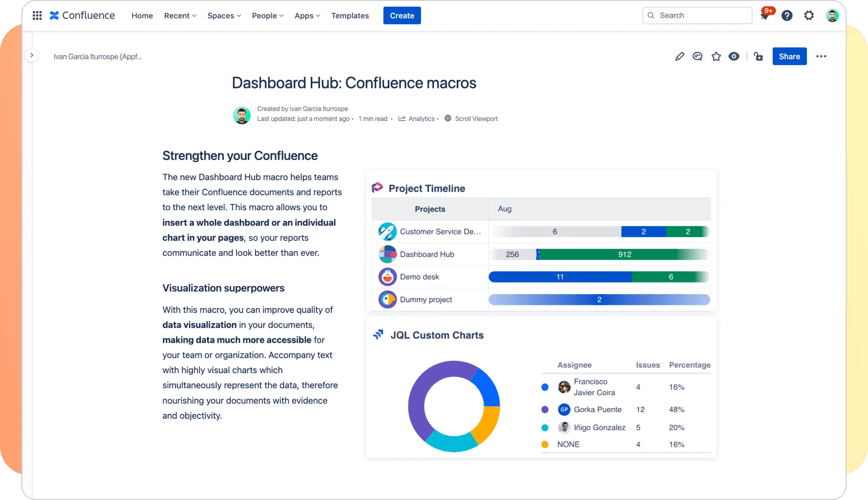Open settings gear icon
The image size is (868, 500).
[x=809, y=16]
